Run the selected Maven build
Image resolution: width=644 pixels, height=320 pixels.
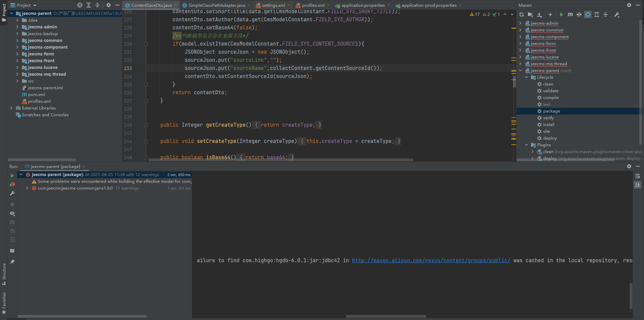(561, 15)
